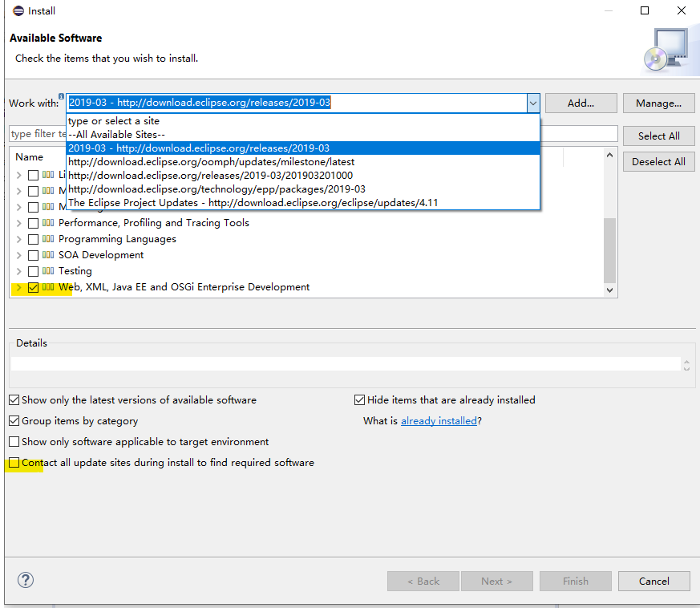Viewport: 700px width, 608px height.
Task: Click the Add... button
Action: 581,103
